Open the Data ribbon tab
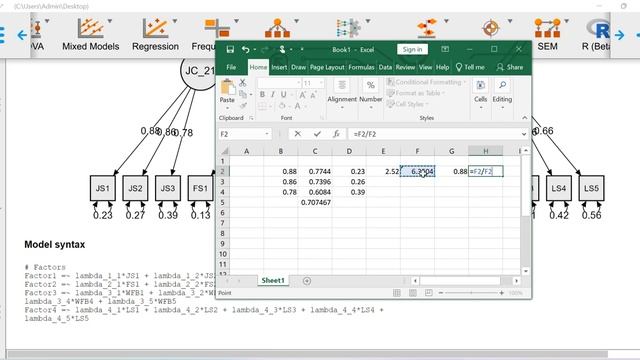The height and width of the screenshot is (360, 640). point(385,67)
